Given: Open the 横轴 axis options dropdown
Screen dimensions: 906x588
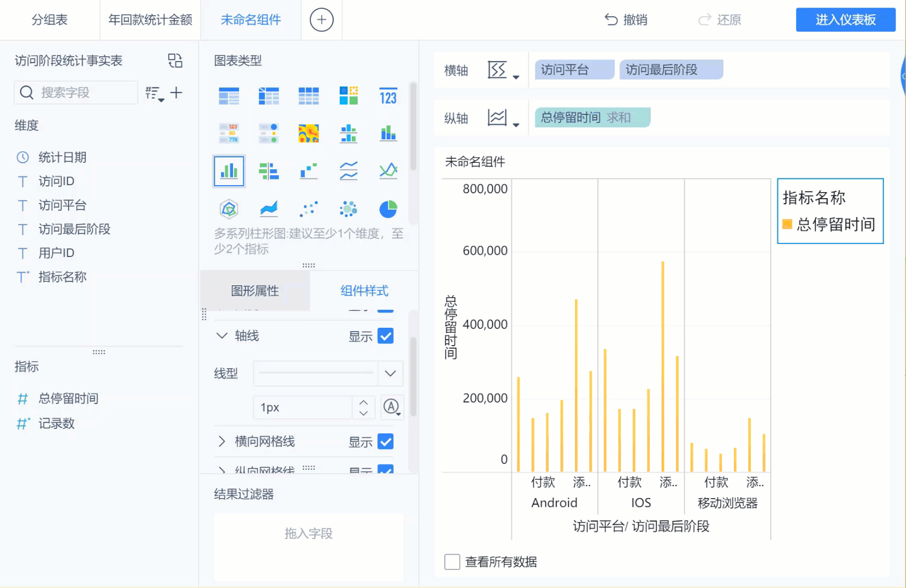Looking at the screenshot, I should pyautogui.click(x=503, y=70).
